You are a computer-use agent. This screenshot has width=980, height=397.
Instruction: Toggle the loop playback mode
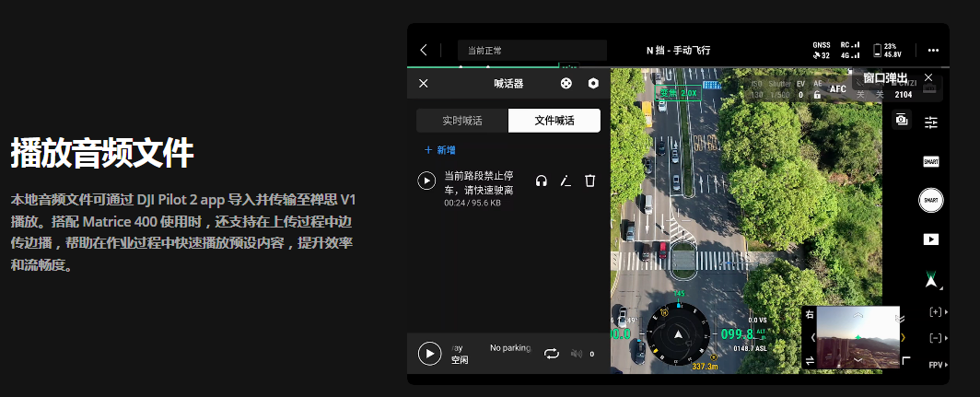click(x=551, y=353)
